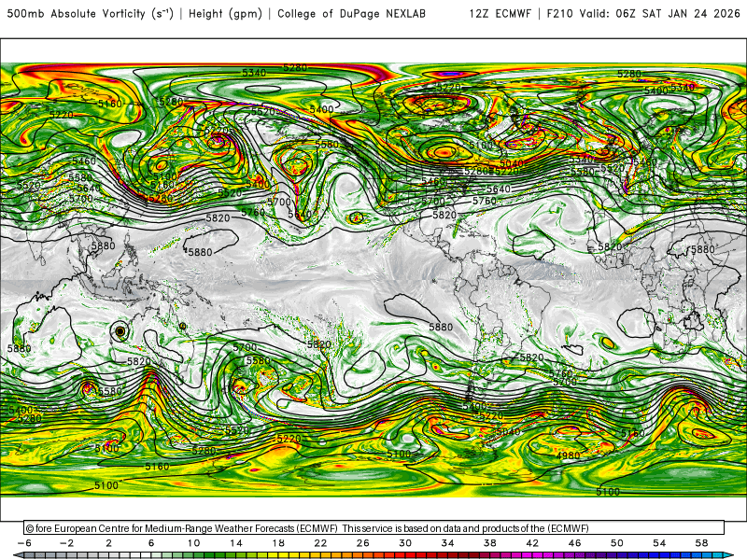Screen dimensions: 747x560
Task: Click the College of DuPage NEXLAB text
Action: point(352,14)
